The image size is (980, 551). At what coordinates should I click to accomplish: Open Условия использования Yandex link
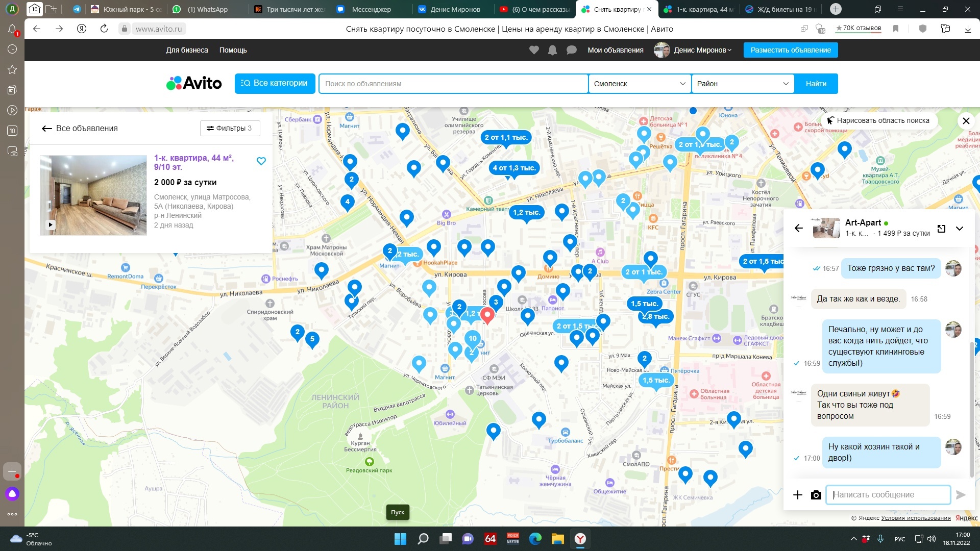(916, 518)
